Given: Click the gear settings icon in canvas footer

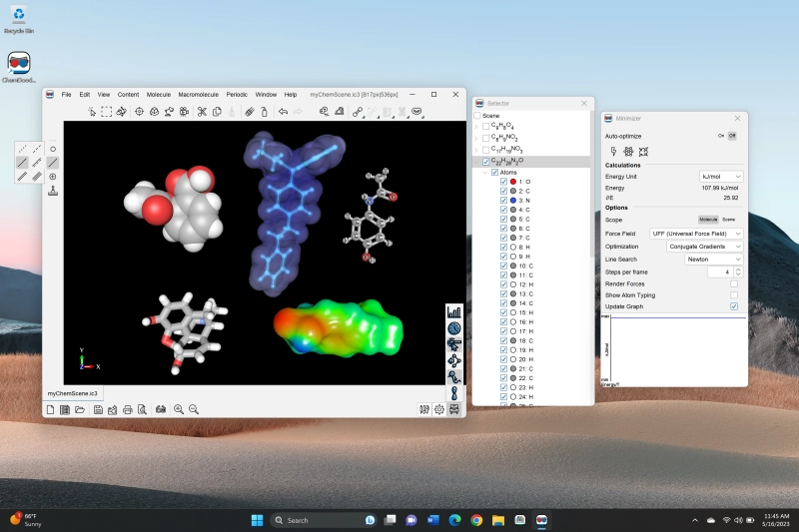Looking at the screenshot, I should (x=439, y=409).
